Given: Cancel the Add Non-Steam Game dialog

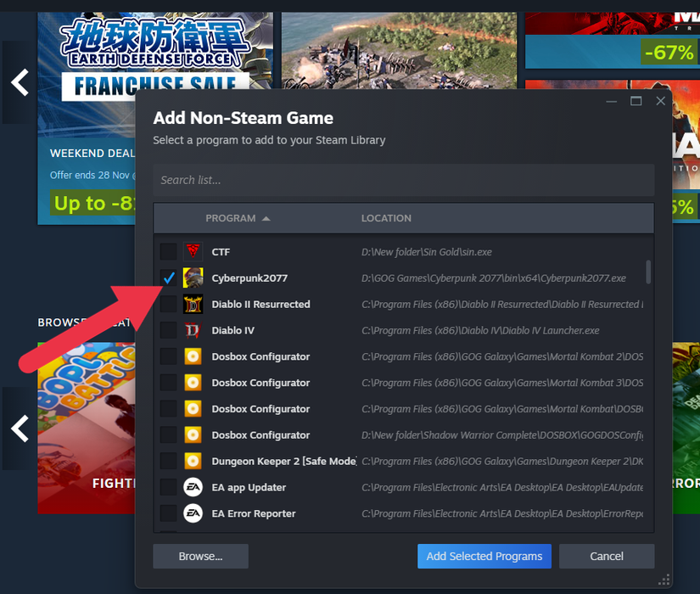Looking at the screenshot, I should point(606,556).
